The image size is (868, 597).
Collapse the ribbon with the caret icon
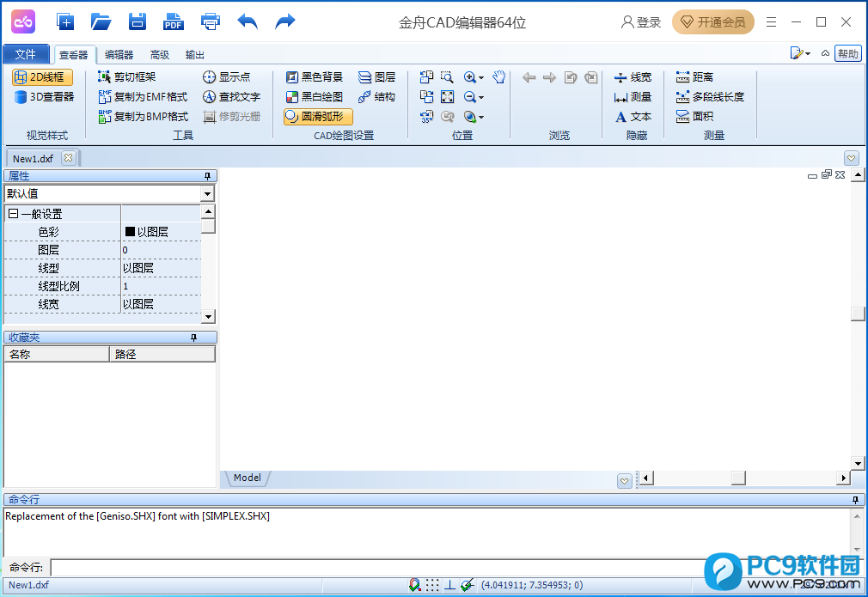[825, 53]
